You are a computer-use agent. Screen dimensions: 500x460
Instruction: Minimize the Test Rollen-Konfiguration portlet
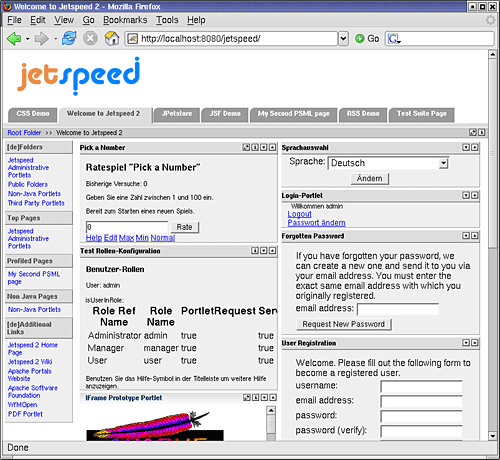[x=264, y=251]
